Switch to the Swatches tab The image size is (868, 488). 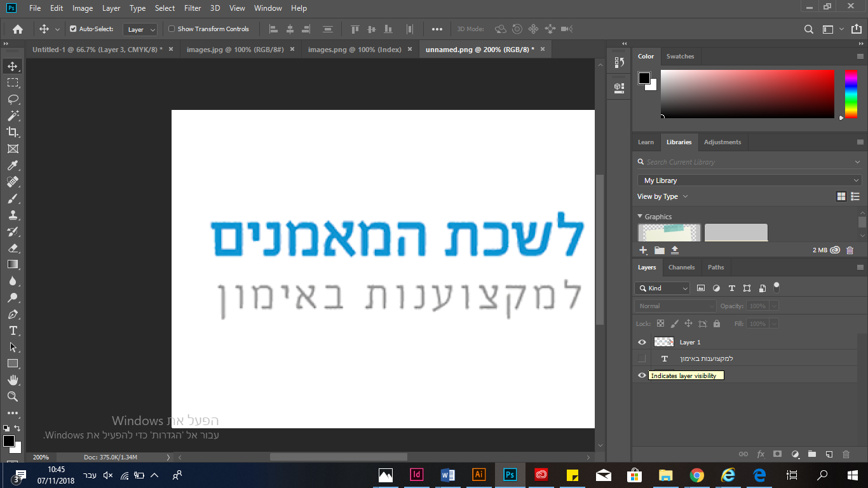tap(680, 57)
